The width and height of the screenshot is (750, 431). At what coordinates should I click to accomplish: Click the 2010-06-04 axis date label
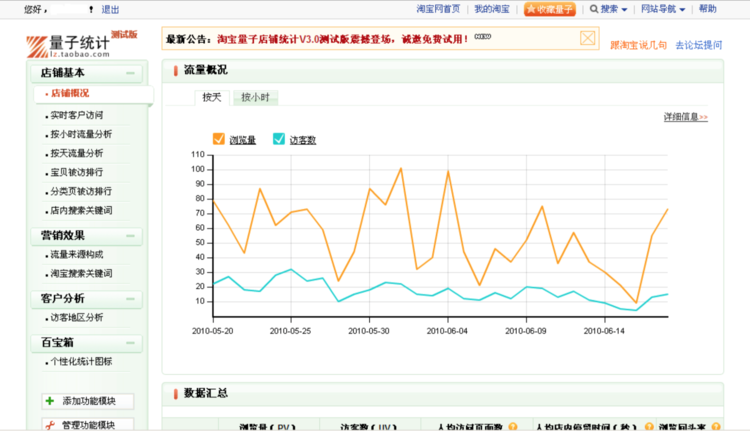point(447,331)
